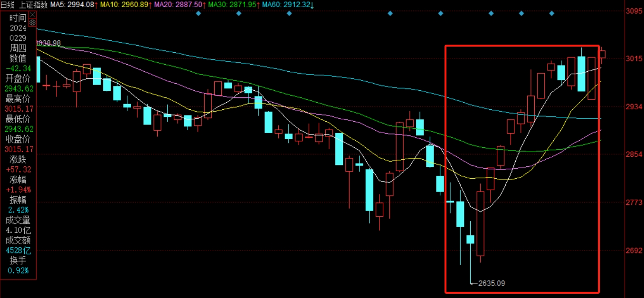Select the 成交额 value 4528亿
This screenshot has height=298, width=644.
(18, 250)
